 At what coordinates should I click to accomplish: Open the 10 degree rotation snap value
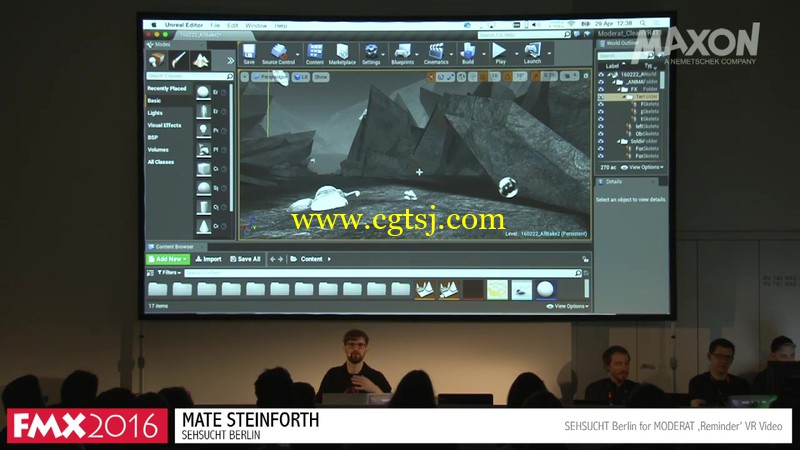(x=520, y=77)
